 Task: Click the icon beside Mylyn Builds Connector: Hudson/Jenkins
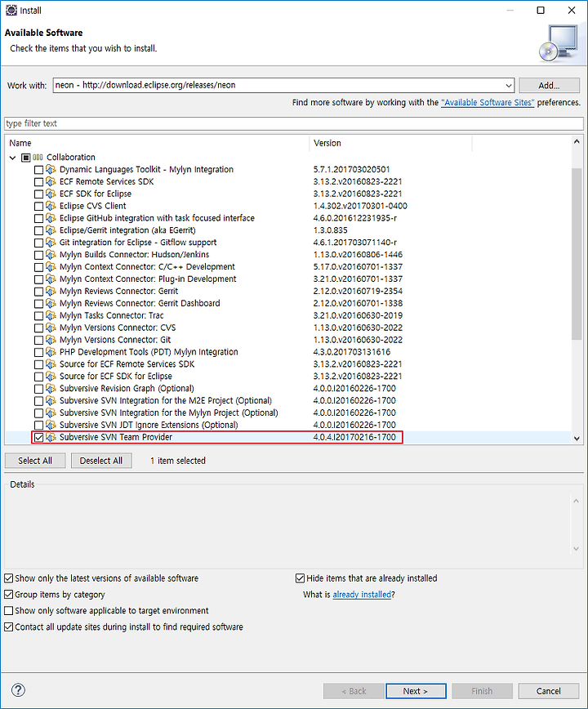coord(51,255)
